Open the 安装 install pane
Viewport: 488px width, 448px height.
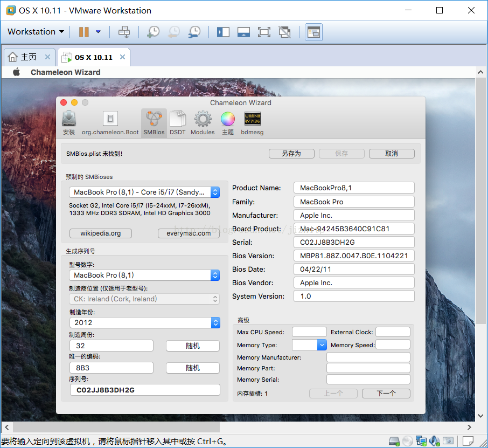pos(69,123)
